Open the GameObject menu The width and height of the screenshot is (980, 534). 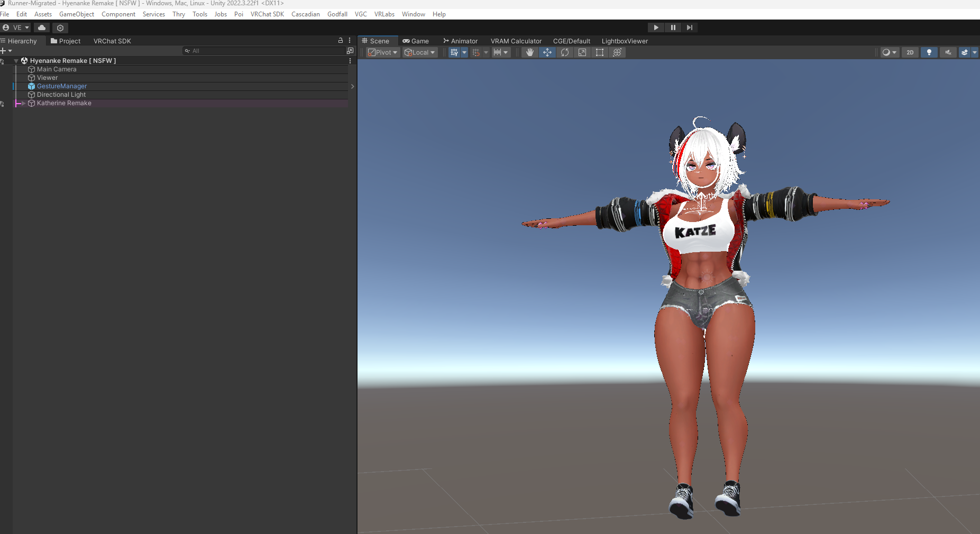pos(77,14)
